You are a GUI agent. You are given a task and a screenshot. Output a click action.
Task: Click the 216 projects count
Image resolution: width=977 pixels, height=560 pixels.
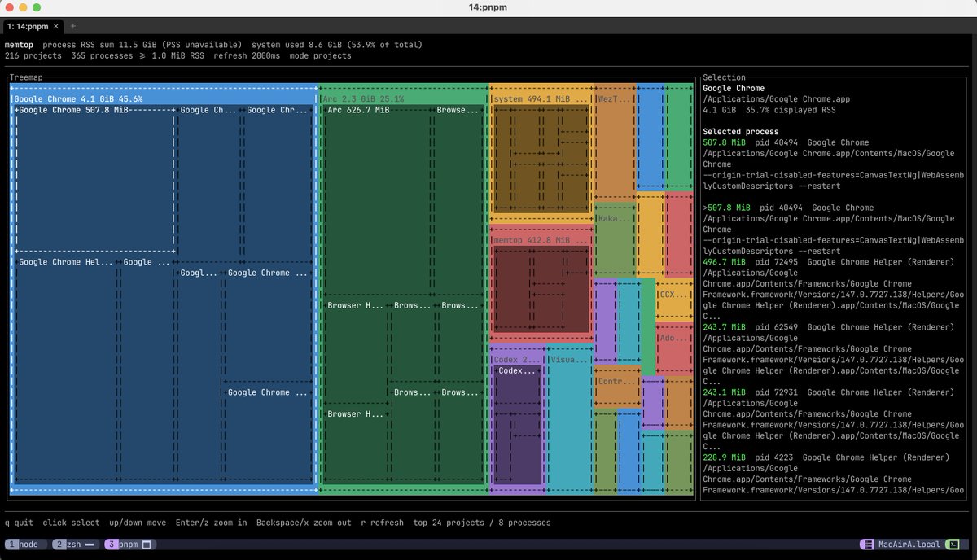click(33, 56)
